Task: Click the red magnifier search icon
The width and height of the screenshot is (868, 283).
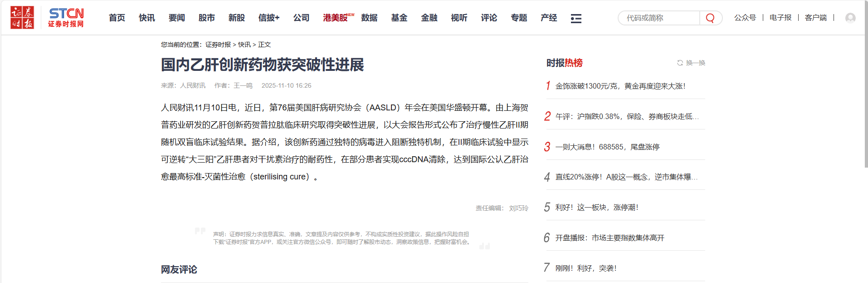Action: [x=710, y=18]
